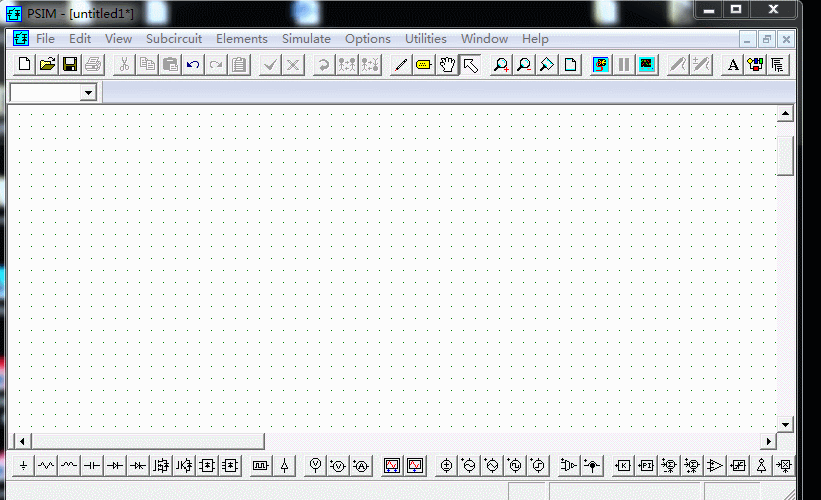Click the empty combo box field
821x500 pixels.
(x=46, y=93)
